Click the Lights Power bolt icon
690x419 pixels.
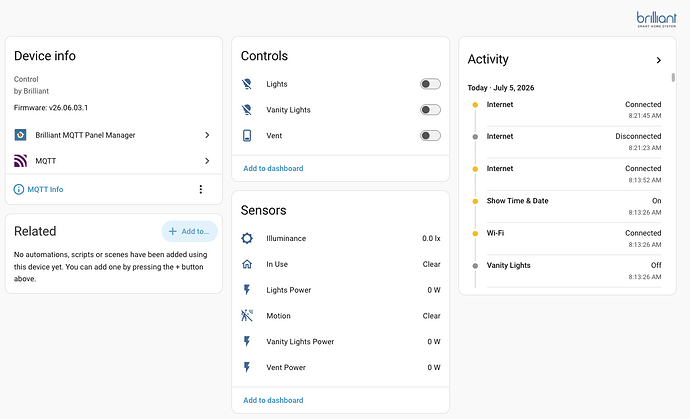(x=247, y=290)
